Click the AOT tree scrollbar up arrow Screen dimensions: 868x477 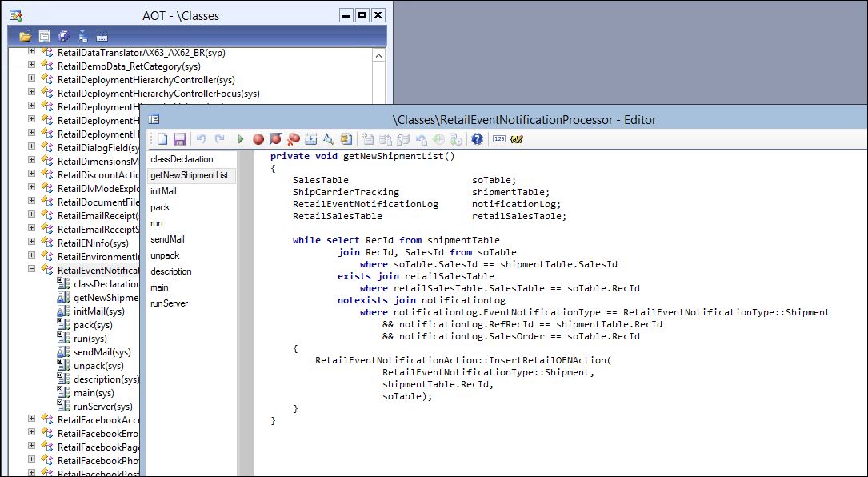click(378, 54)
